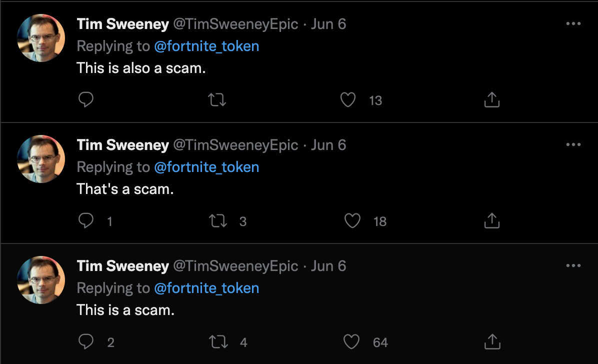This screenshot has height=364, width=598.
Task: Open @fortnite_token link in the top tweet
Action: click(206, 46)
